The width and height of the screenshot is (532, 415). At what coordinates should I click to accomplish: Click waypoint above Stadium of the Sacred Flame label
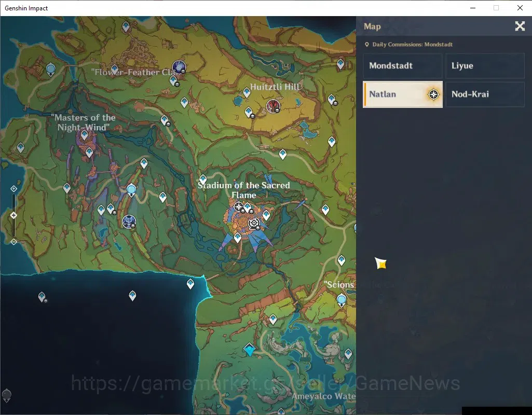[x=203, y=179]
